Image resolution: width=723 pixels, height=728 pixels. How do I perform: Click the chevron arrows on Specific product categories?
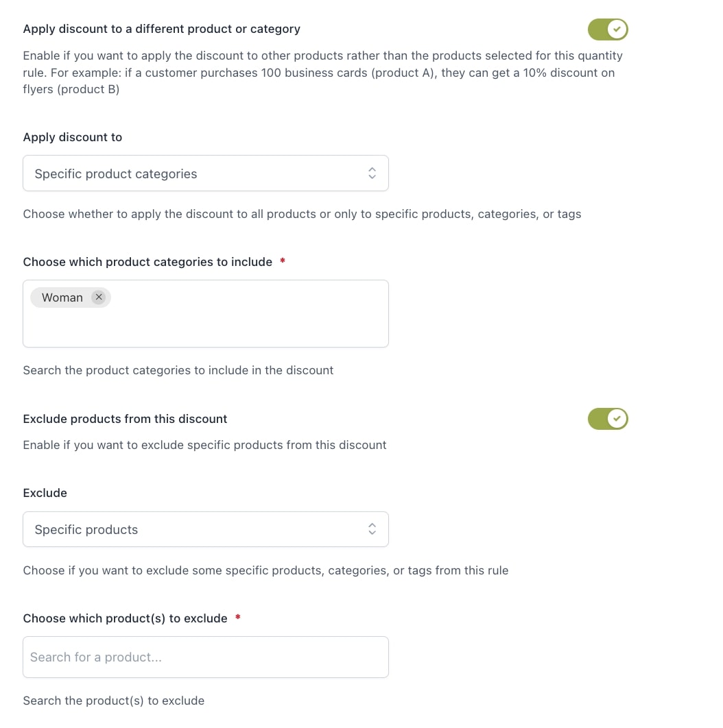[x=372, y=173]
